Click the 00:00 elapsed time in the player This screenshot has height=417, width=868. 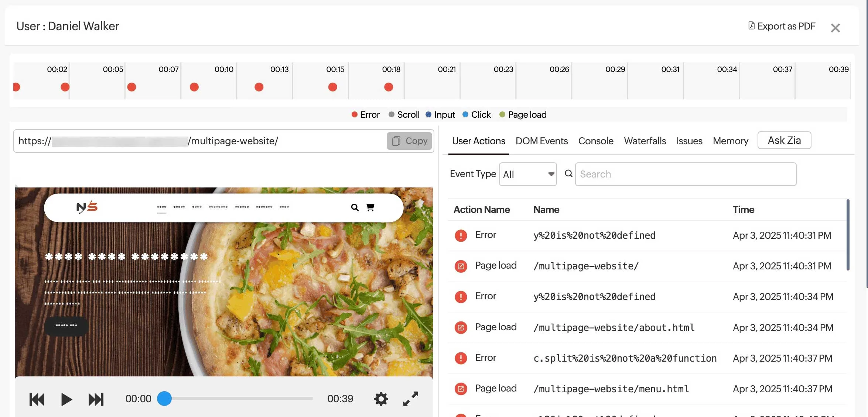click(x=139, y=399)
